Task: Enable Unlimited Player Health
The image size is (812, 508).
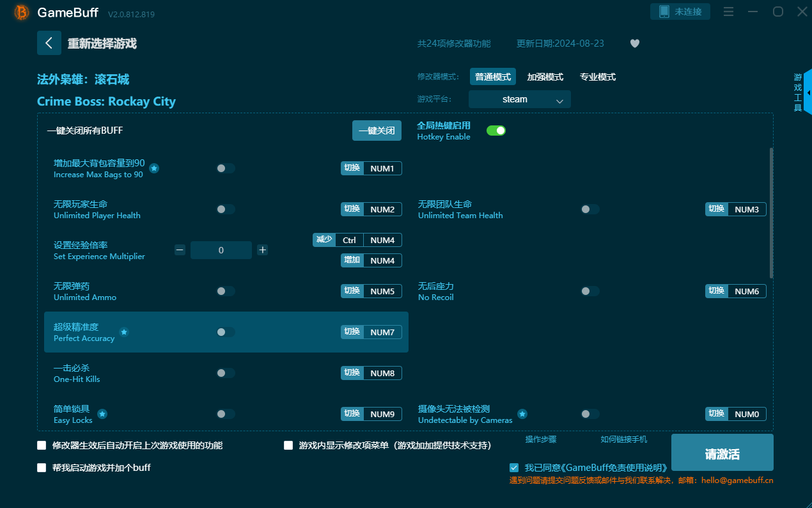Action: point(226,209)
